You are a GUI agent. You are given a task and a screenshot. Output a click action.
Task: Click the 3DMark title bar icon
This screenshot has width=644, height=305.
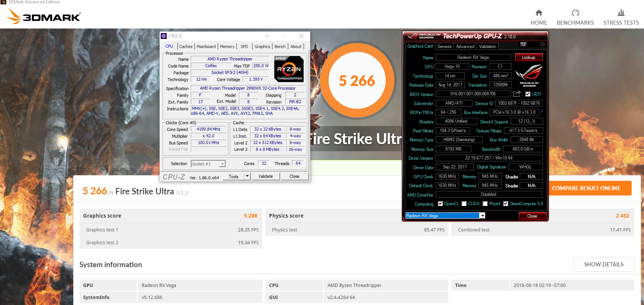pos(3,2)
